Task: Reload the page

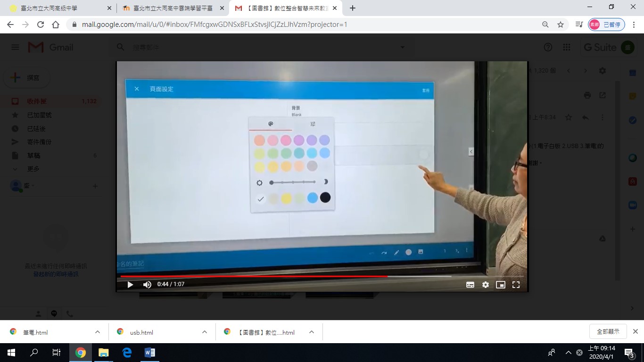Action: (41, 25)
